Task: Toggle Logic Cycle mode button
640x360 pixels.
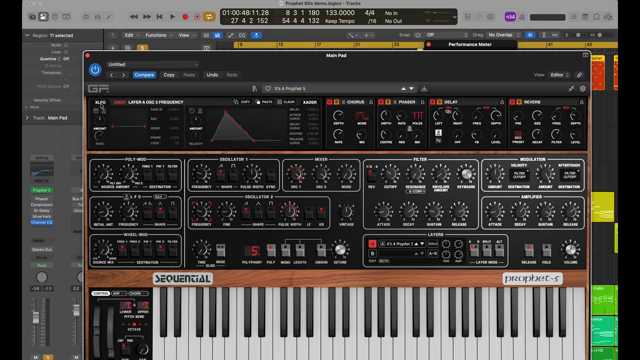Action: tap(209, 17)
